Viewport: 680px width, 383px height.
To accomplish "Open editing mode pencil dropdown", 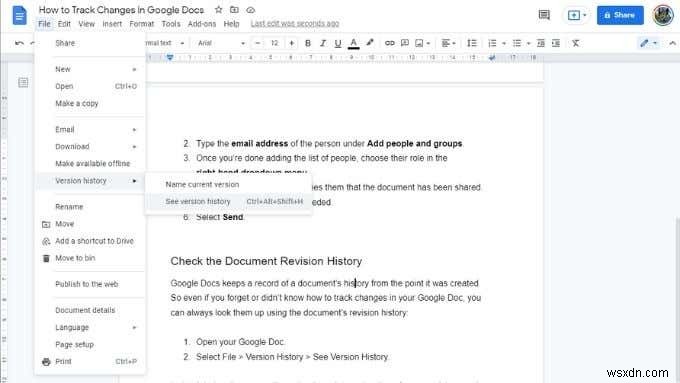I will pyautogui.click(x=648, y=43).
